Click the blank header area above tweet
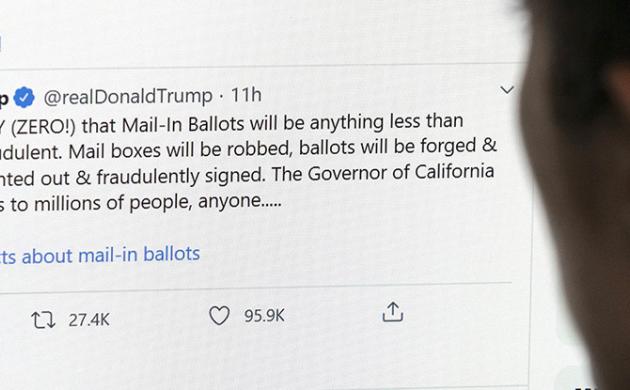The image size is (630, 390). pyautogui.click(x=261, y=32)
